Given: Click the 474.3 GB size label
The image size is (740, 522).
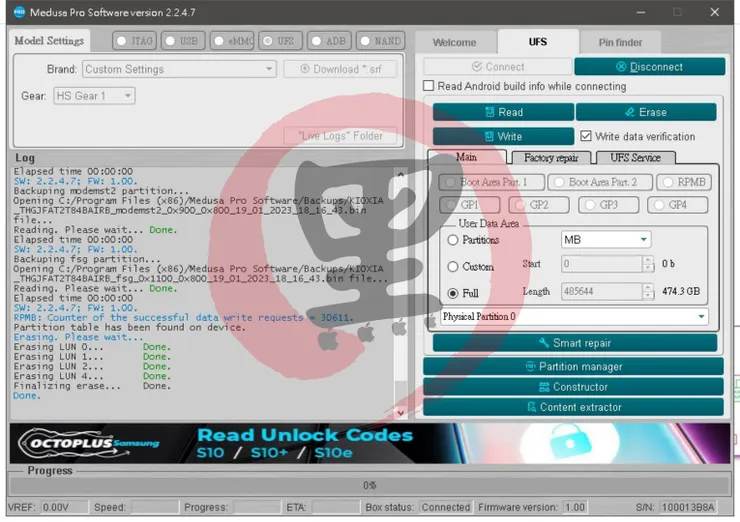Looking at the screenshot, I should pyautogui.click(x=681, y=291).
